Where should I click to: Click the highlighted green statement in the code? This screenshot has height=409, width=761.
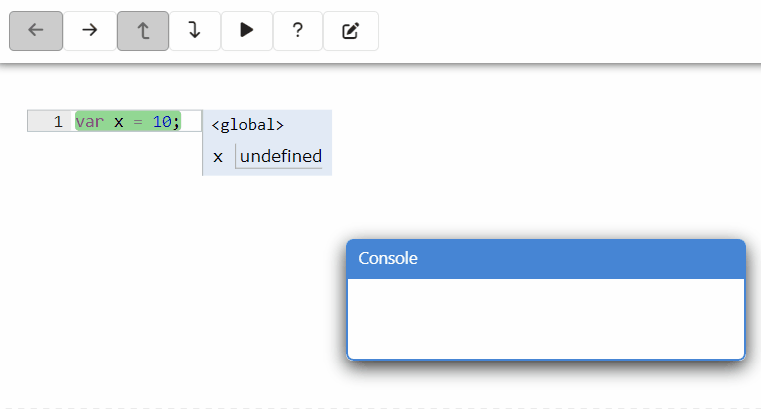pos(128,122)
